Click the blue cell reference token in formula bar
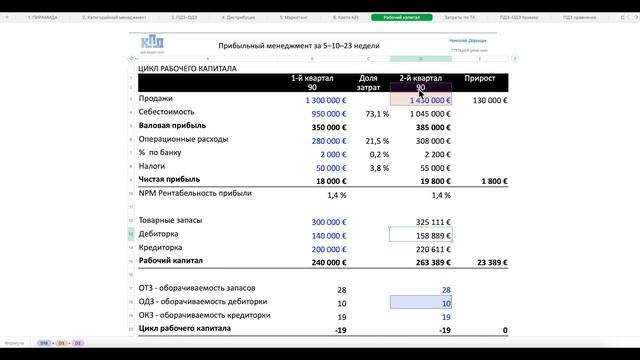 click(44, 343)
